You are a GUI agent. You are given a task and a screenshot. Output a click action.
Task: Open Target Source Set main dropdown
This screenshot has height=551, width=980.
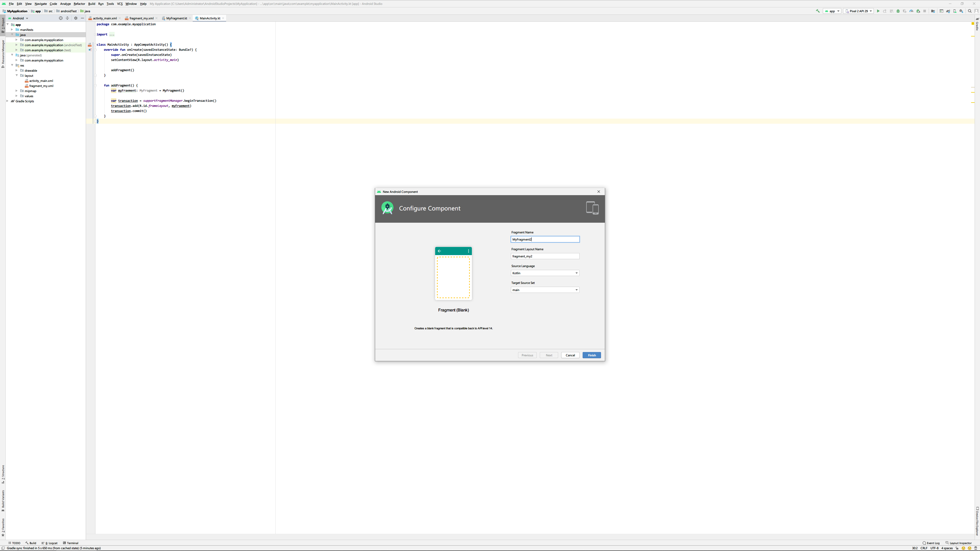coord(545,290)
